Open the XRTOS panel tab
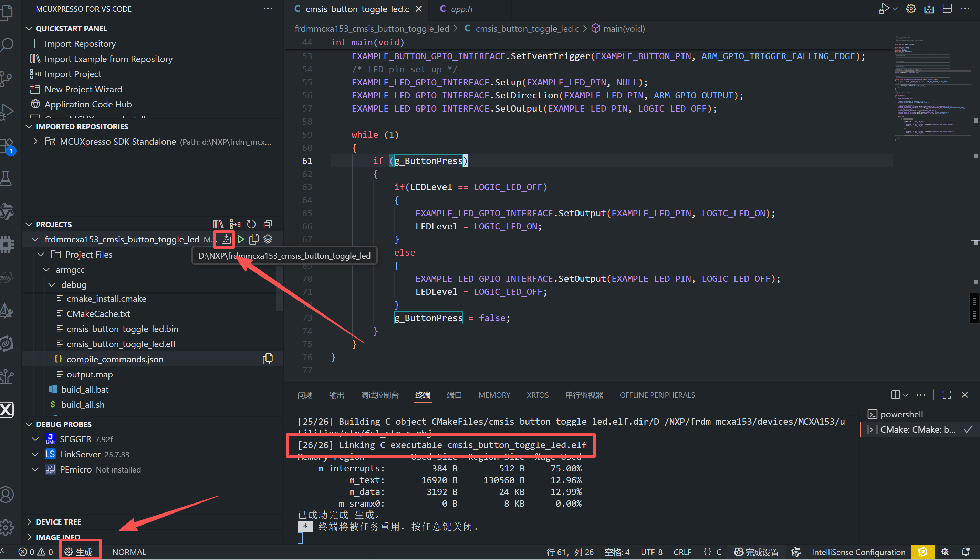 click(538, 395)
